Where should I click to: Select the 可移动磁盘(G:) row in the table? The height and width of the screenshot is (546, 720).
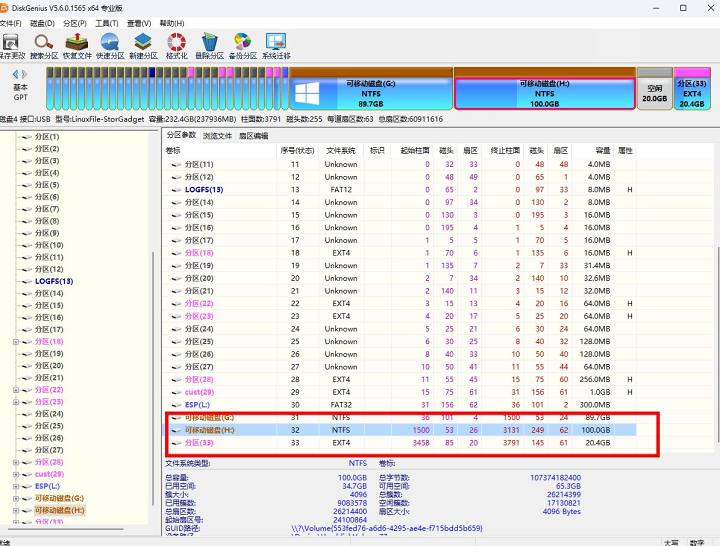pos(400,418)
